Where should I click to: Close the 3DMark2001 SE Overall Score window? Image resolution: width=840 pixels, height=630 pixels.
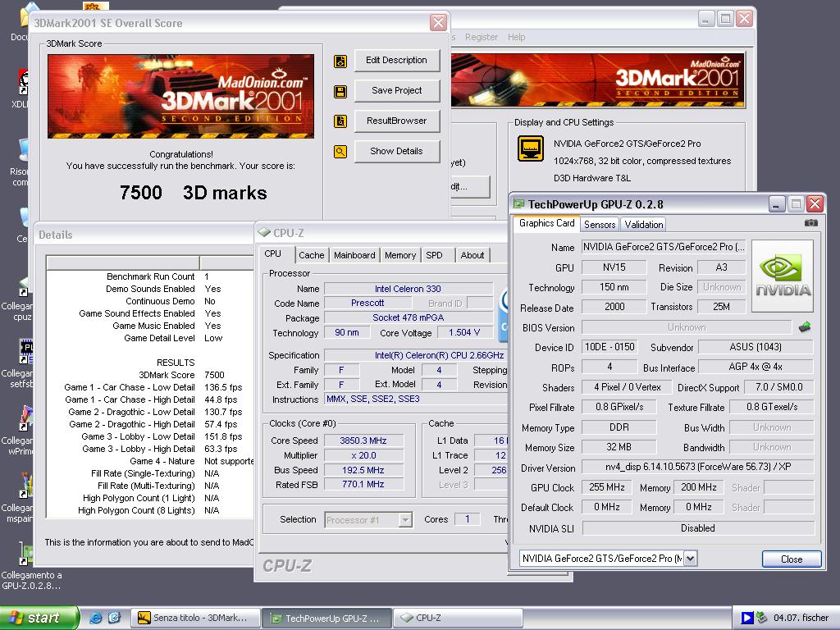tap(438, 22)
